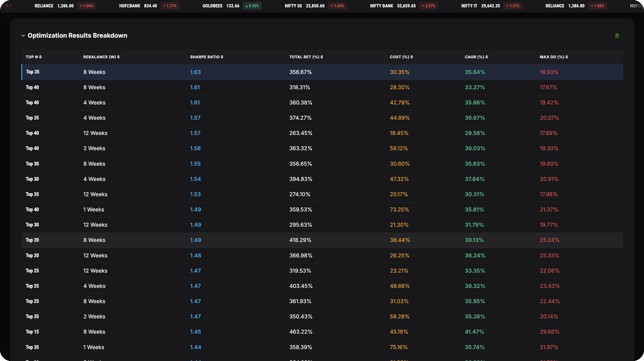644x361 pixels.
Task: Open NIFTY 50 ticker entry
Action: (x=317, y=6)
